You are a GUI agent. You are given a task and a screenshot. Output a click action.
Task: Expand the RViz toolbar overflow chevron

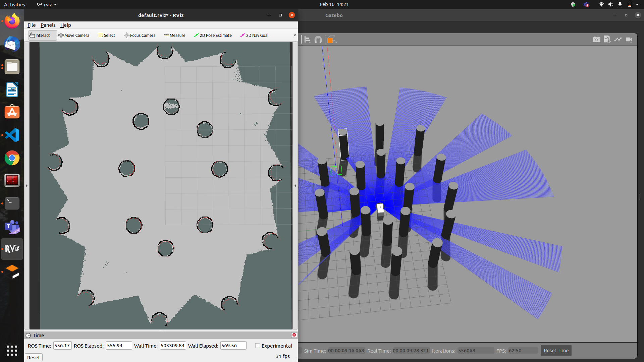pyautogui.click(x=295, y=35)
